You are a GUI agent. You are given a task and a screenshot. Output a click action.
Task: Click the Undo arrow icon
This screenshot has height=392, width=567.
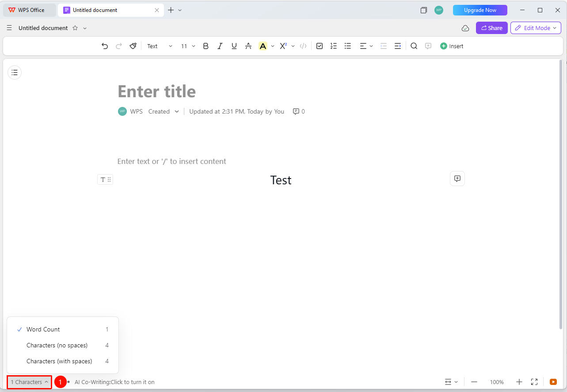[105, 46]
